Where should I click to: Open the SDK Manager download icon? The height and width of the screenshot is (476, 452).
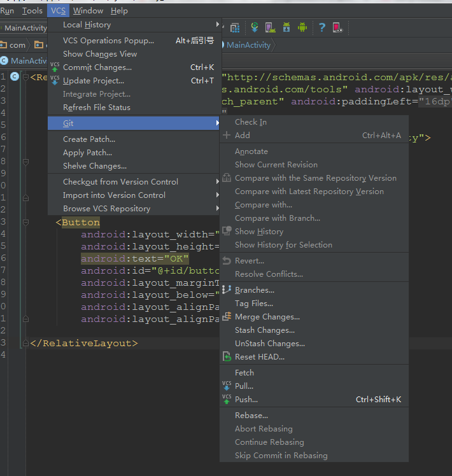(286, 27)
